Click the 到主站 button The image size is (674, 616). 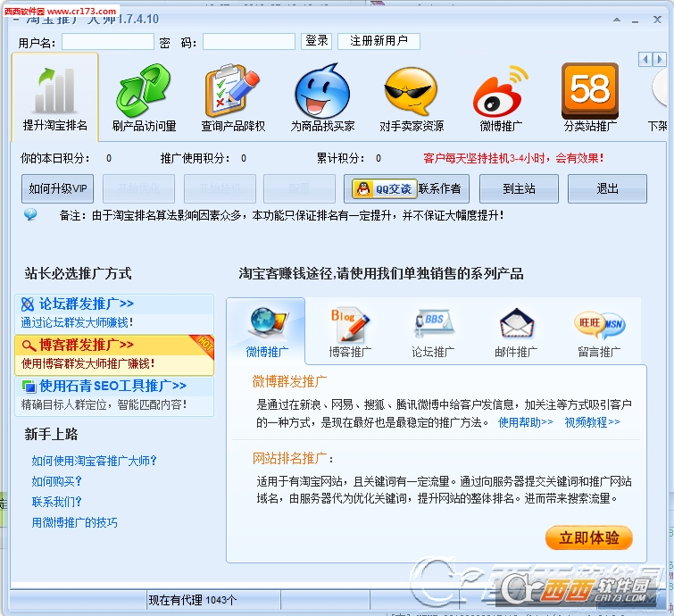click(x=519, y=188)
